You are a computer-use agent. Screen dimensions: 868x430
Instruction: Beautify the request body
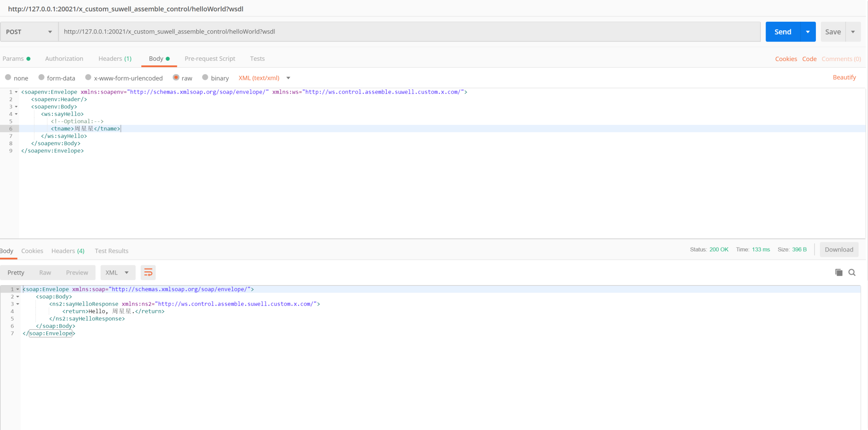tap(844, 77)
